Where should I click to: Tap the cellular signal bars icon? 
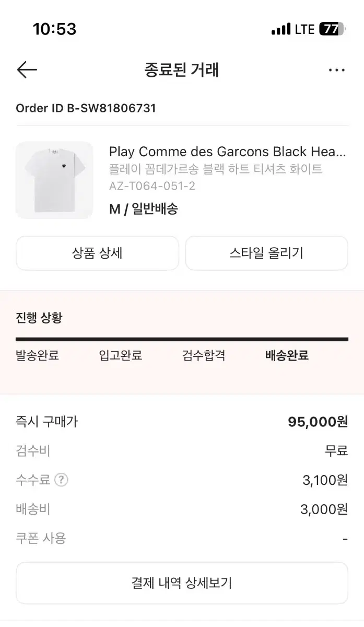pos(281,30)
